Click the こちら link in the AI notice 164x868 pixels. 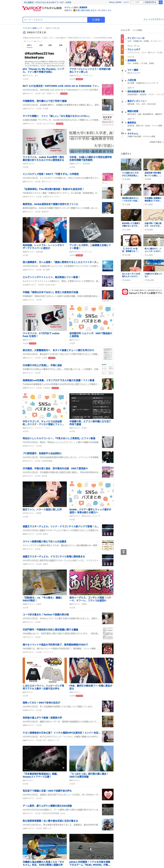click(110, 38)
